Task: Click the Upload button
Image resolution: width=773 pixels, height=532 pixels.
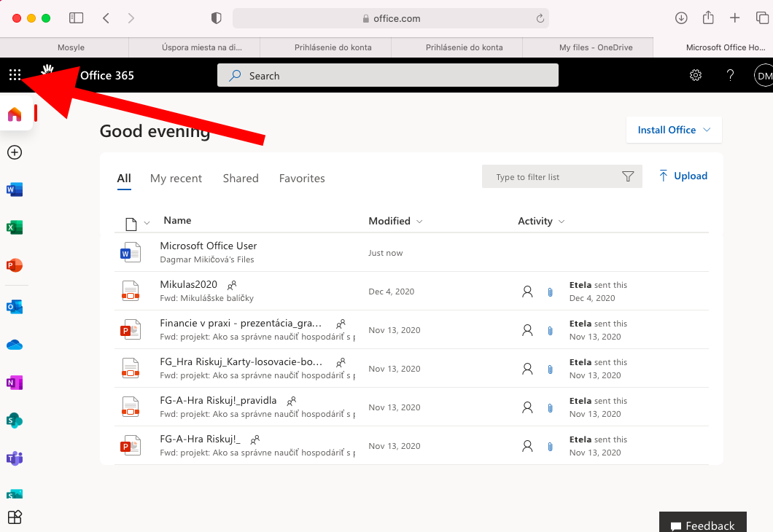Action: [x=683, y=176]
